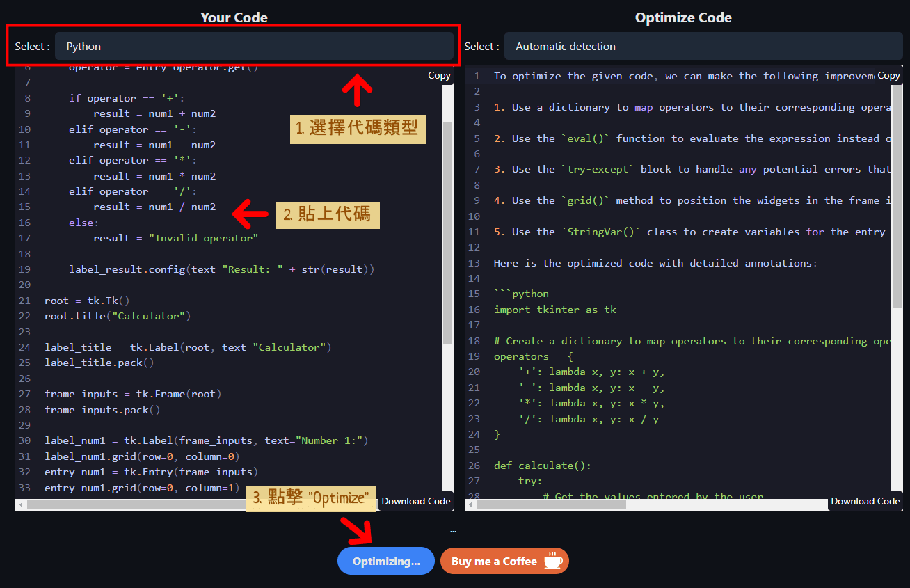Copy the code in Your Code panel
The height and width of the screenshot is (588, 910).
439,76
